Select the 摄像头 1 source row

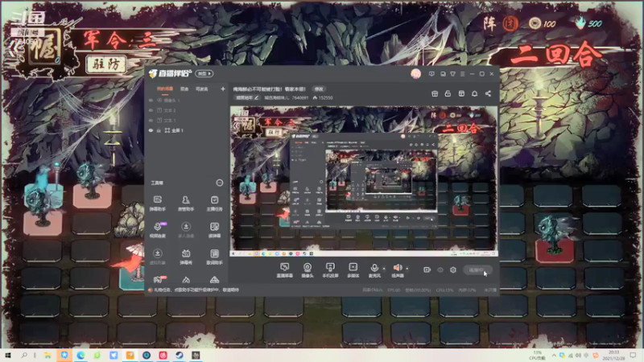tap(187, 100)
